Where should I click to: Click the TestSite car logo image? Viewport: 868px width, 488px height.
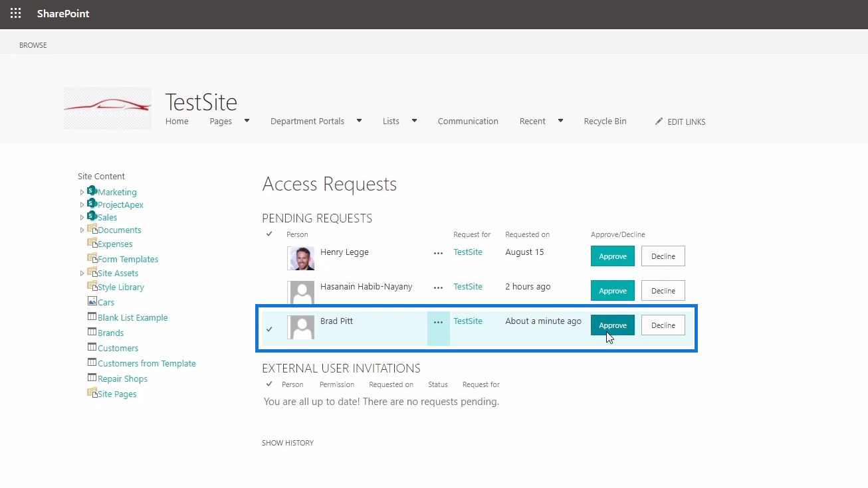coord(108,108)
